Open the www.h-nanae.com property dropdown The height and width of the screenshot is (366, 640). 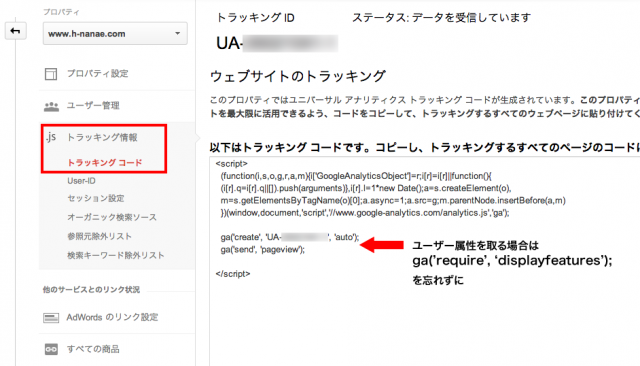(115, 33)
